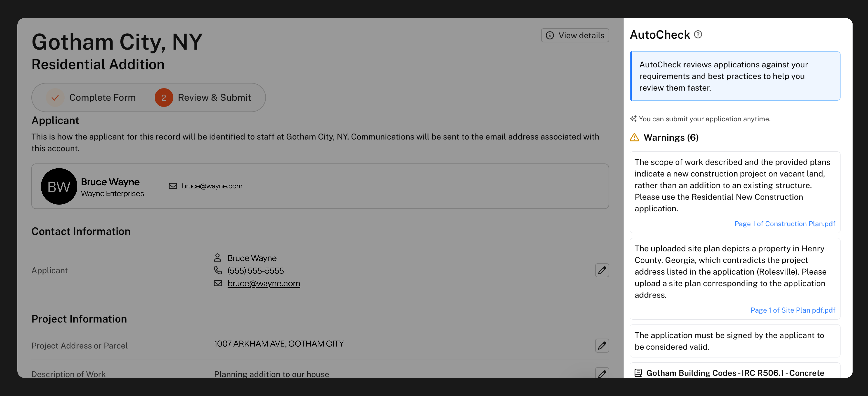Open the View details button
The image size is (868, 396).
pos(575,35)
